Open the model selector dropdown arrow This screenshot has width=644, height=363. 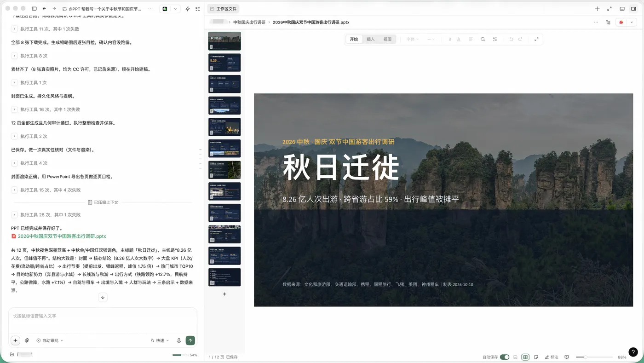coord(175,9)
